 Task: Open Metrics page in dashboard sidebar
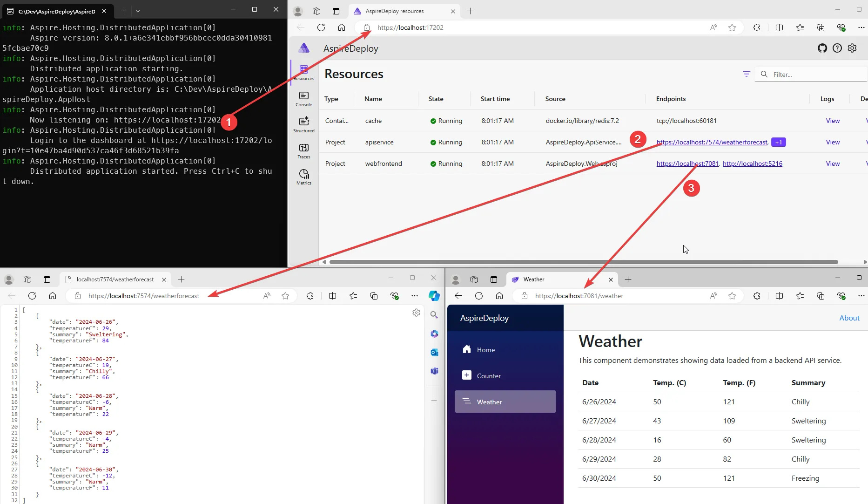pos(304,177)
